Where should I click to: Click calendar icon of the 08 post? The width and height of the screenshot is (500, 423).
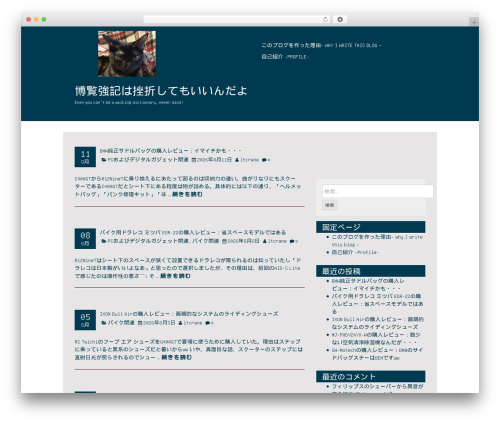coord(224,241)
